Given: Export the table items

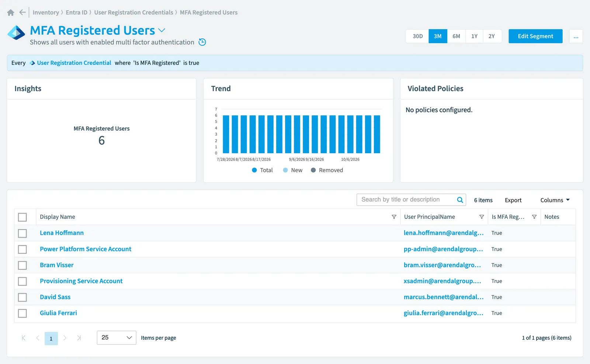Looking at the screenshot, I should [x=513, y=200].
